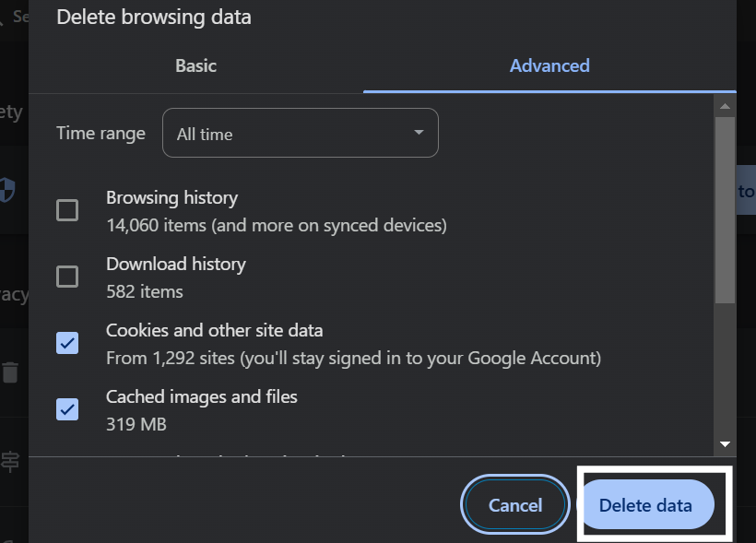Click the shield icon behind the dialog

click(7, 190)
